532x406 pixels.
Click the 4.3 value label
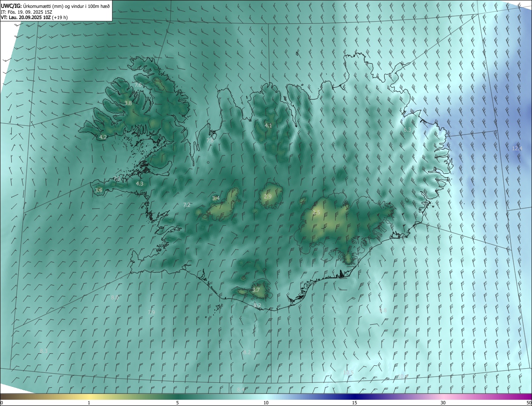(x=140, y=183)
